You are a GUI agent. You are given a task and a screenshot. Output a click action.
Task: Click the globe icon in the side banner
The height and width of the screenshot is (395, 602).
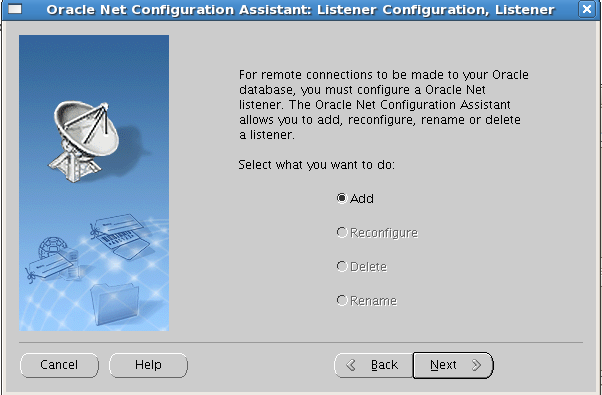click(52, 248)
